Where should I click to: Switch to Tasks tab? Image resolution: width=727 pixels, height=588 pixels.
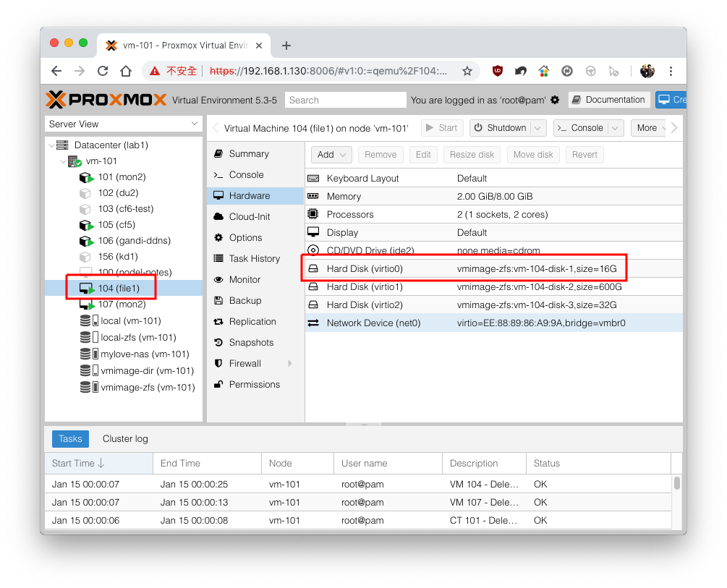(x=70, y=439)
